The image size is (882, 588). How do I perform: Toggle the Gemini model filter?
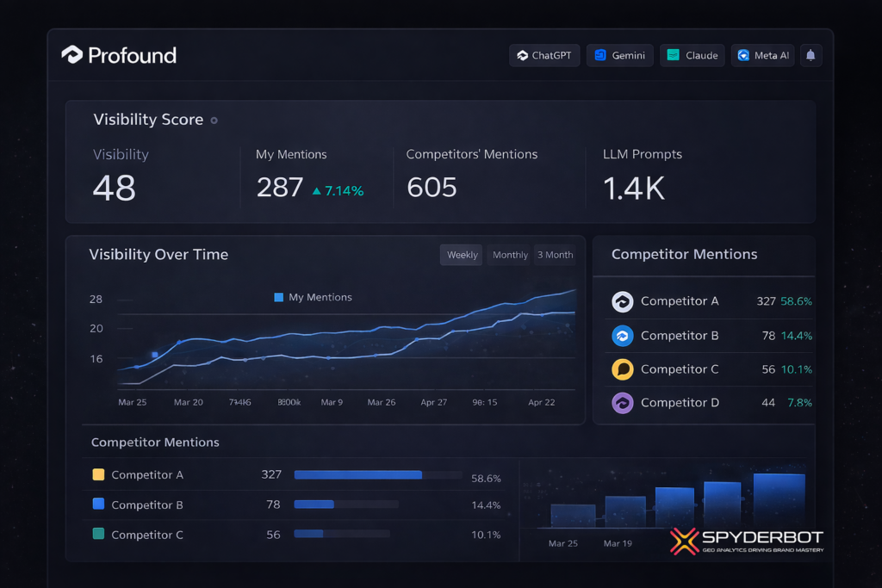(620, 55)
